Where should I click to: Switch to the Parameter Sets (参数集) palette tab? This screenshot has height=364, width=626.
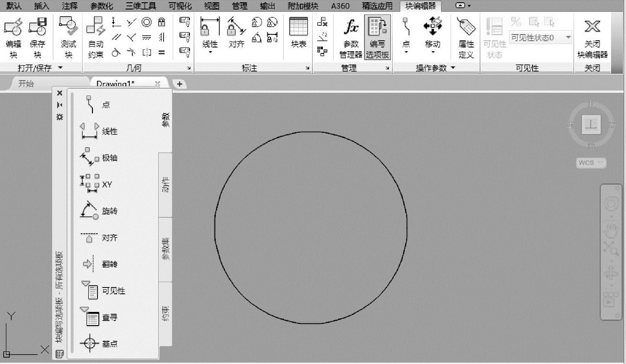coord(165,249)
